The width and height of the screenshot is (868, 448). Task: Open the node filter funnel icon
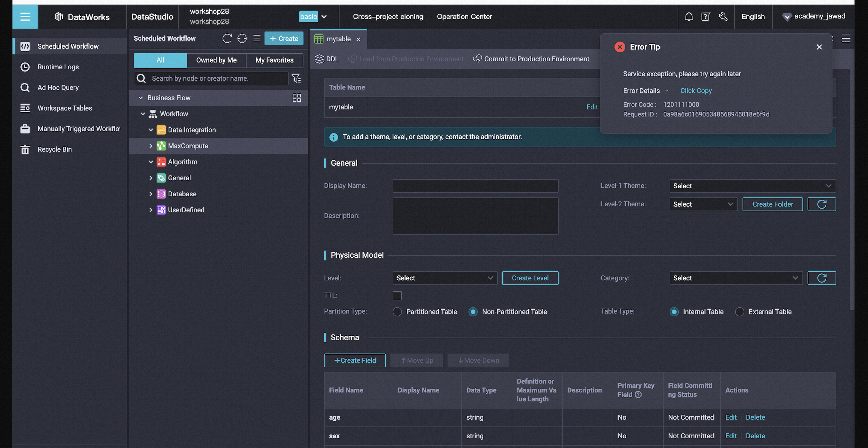pyautogui.click(x=296, y=79)
